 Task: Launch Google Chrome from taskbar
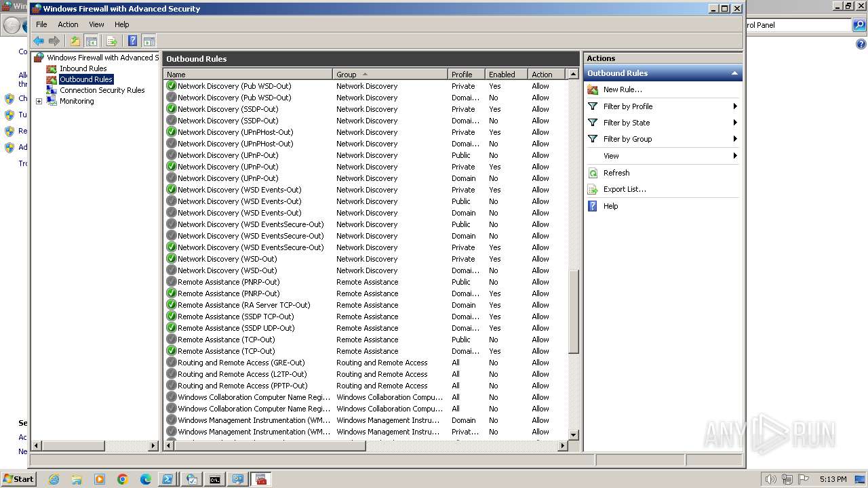point(123,479)
